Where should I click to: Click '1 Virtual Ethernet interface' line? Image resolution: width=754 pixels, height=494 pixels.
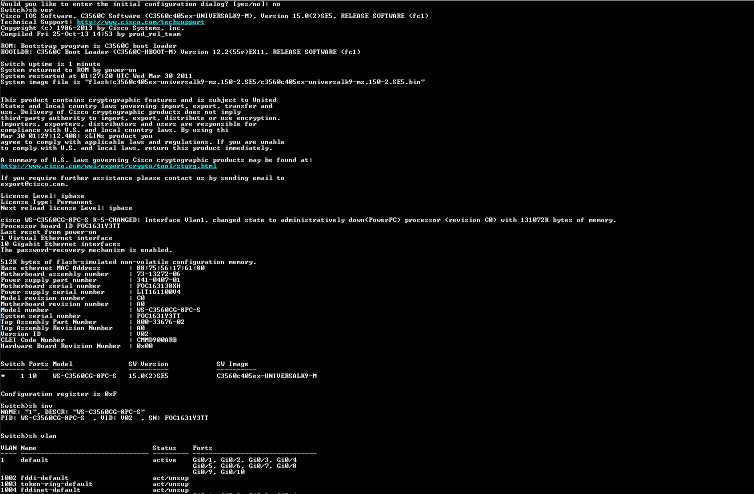pyautogui.click(x=57, y=238)
